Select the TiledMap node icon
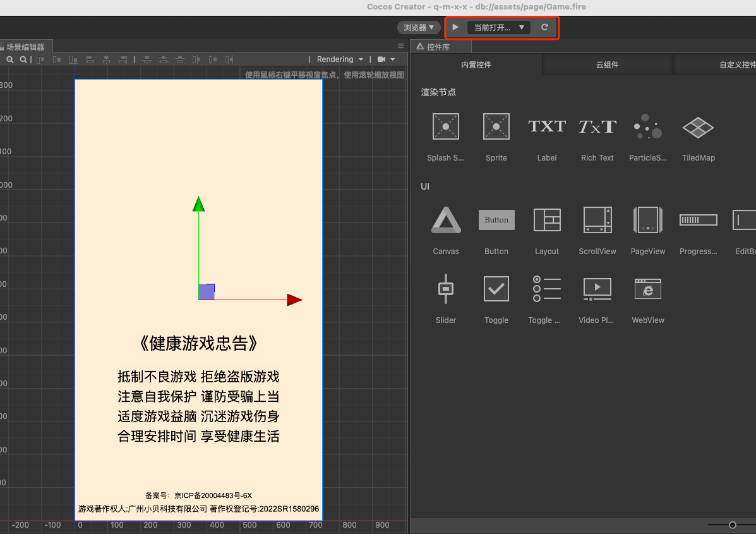Screen dimensions: 756x534 pyautogui.click(x=698, y=128)
